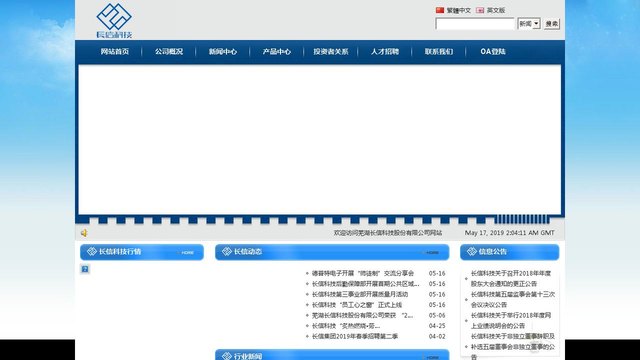Open the 人才招聘 menu item
The height and width of the screenshot is (360, 640).
[x=384, y=51]
